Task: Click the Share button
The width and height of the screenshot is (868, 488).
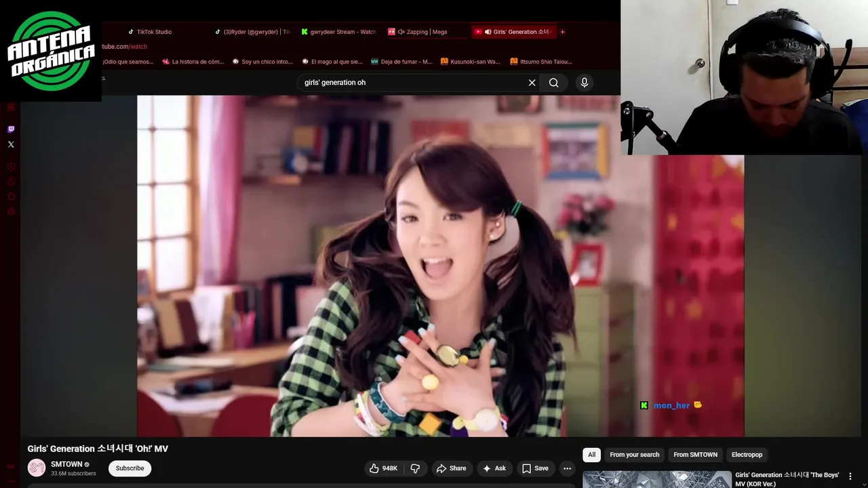Action: click(x=451, y=468)
